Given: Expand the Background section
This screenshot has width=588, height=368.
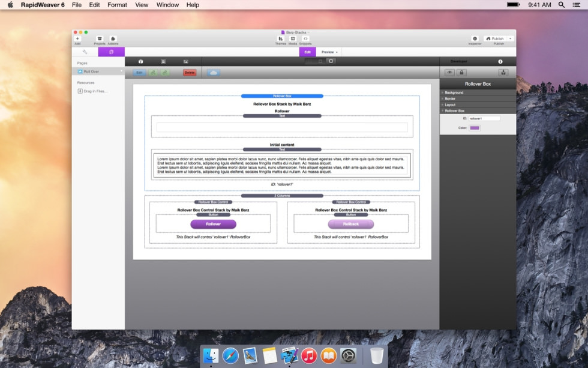Looking at the screenshot, I should pos(478,92).
